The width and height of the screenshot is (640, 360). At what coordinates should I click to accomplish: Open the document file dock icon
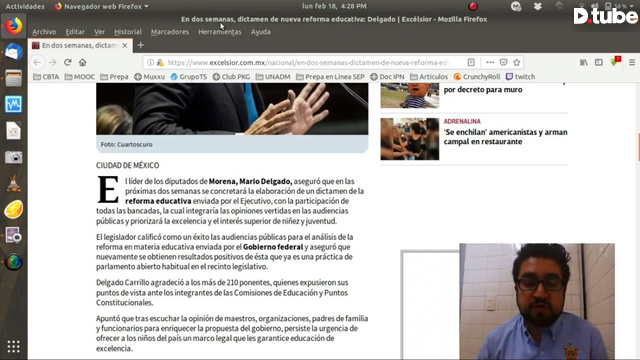pyautogui.click(x=13, y=131)
